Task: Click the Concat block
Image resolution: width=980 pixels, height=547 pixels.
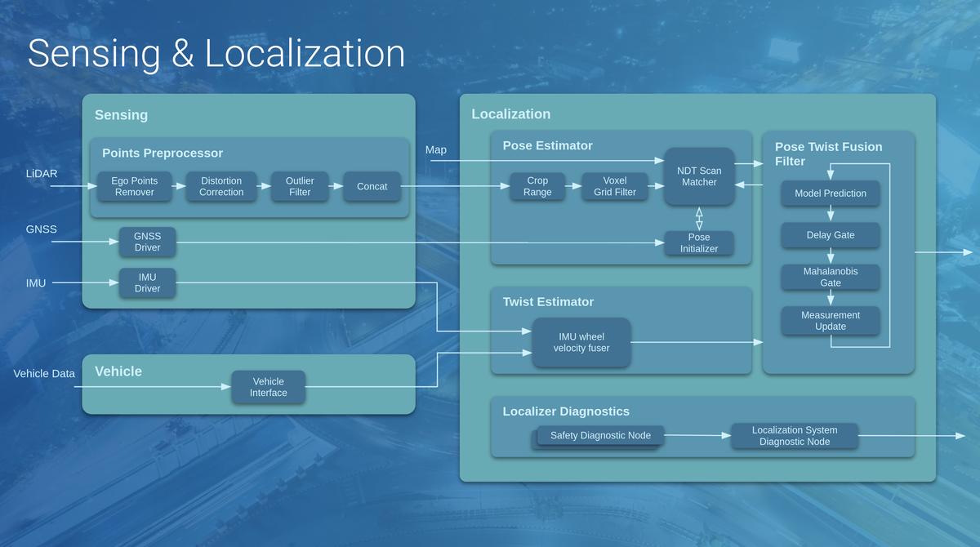Action: pos(372,186)
